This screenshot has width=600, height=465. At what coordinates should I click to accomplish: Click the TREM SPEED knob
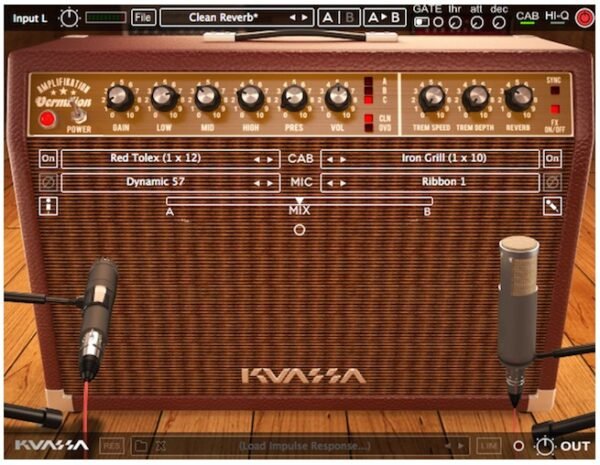click(x=432, y=98)
